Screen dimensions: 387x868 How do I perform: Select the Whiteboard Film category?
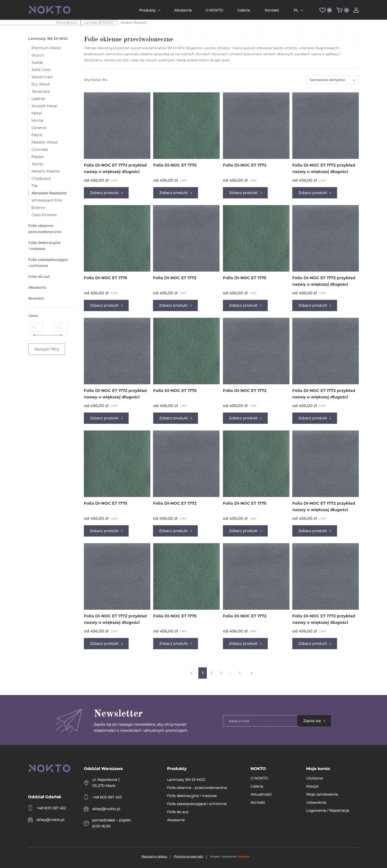[x=47, y=200]
